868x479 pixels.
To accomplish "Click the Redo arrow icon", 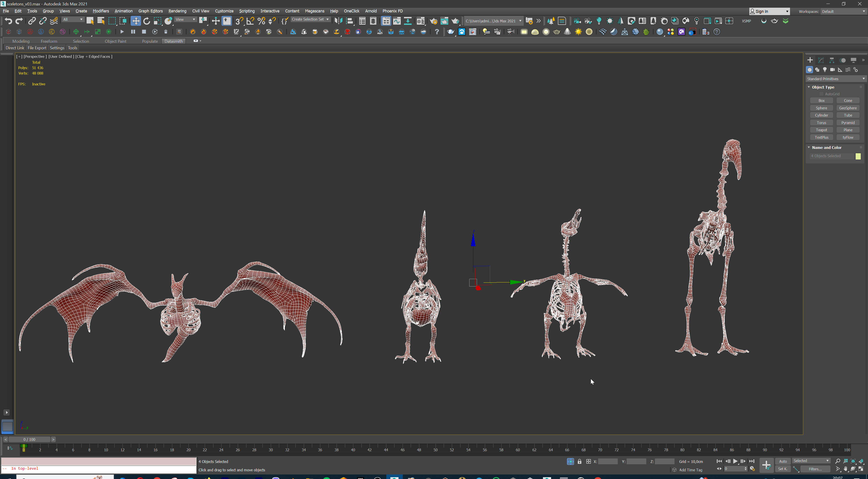I will tap(19, 21).
